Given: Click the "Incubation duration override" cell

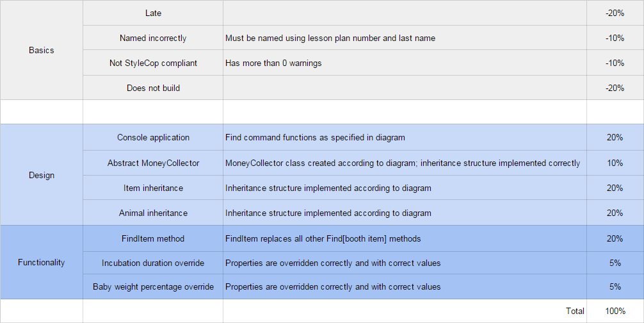Looking at the screenshot, I should tap(153, 263).
